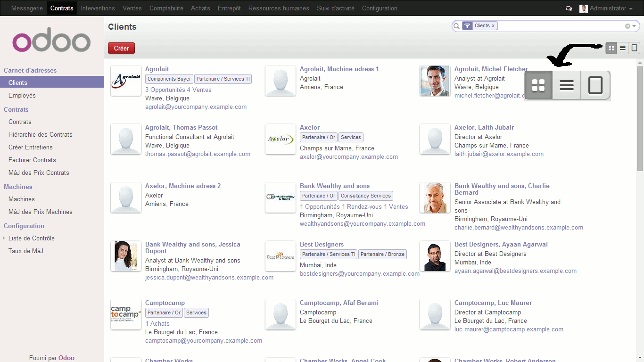Image resolution: width=644 pixels, height=362 pixels.
Task: Click Jessica Dupont's photo
Action: tap(126, 256)
